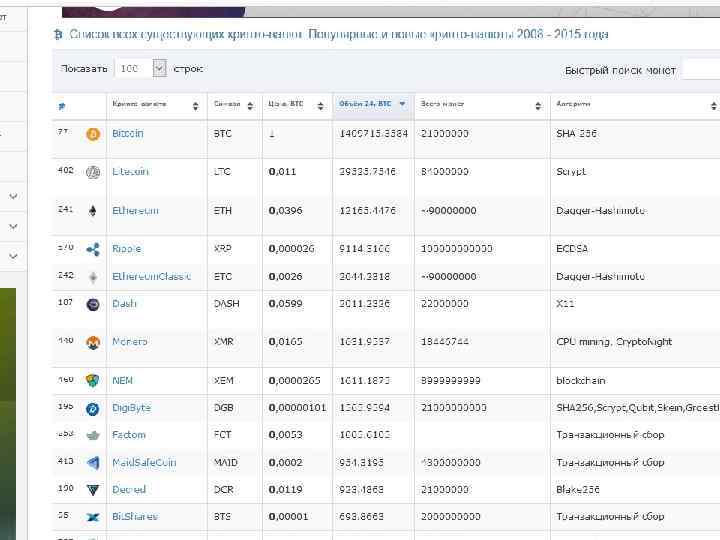The image size is (720, 540).
Task: Click the sidebar image banner
Action: [8, 414]
